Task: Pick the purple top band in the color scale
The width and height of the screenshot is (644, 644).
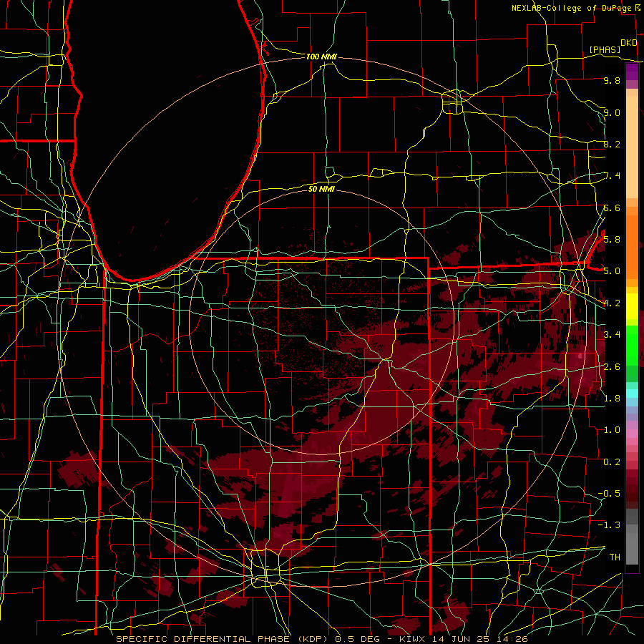Action: tap(632, 72)
